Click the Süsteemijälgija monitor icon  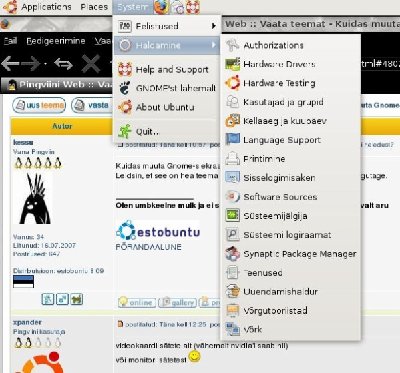click(x=232, y=216)
